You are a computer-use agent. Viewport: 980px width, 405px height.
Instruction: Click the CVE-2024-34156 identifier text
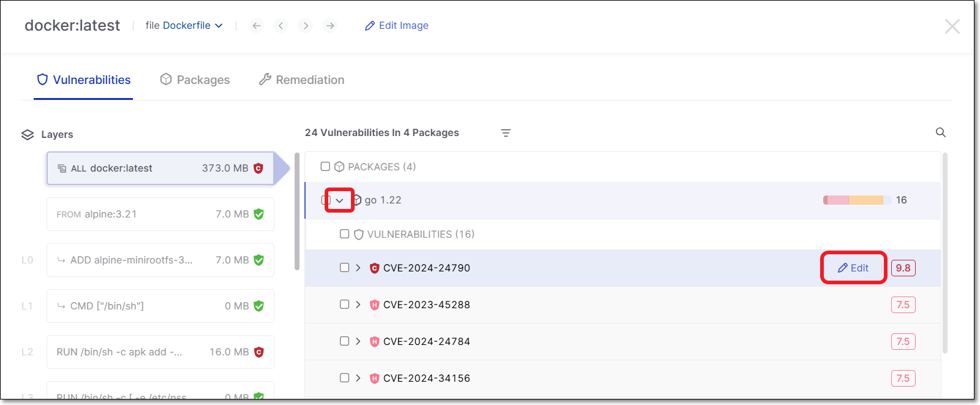(x=427, y=379)
